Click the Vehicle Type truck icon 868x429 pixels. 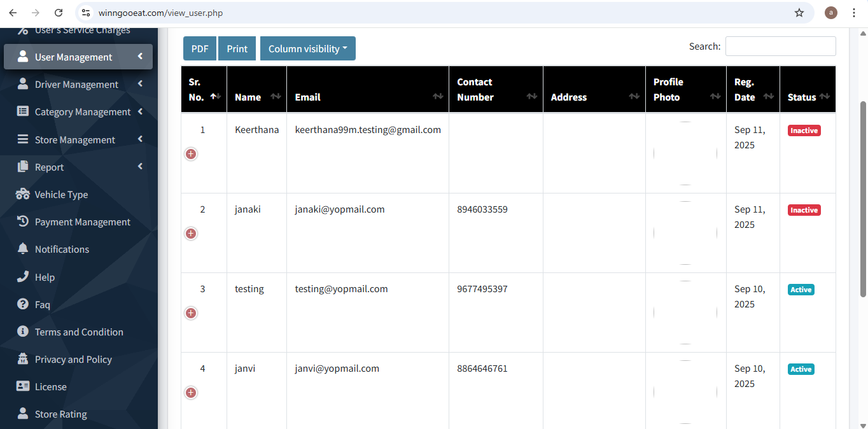coord(23,194)
